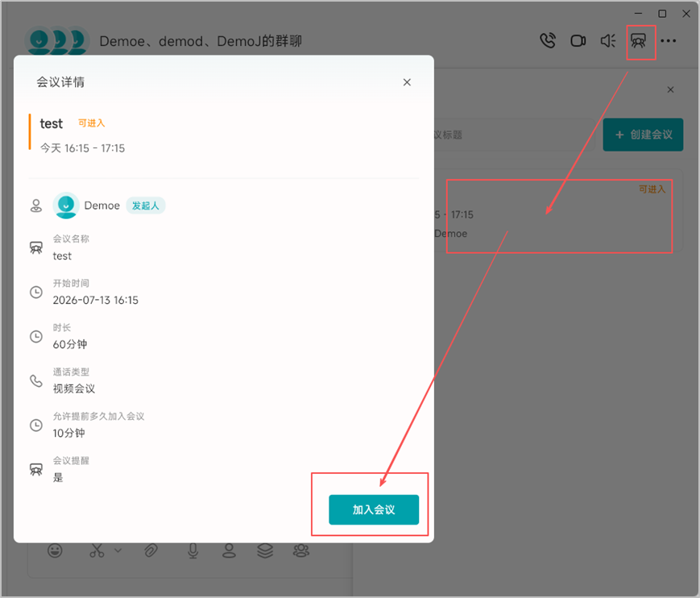Start a voice call from the header
This screenshot has height=598, width=700.
[x=548, y=40]
